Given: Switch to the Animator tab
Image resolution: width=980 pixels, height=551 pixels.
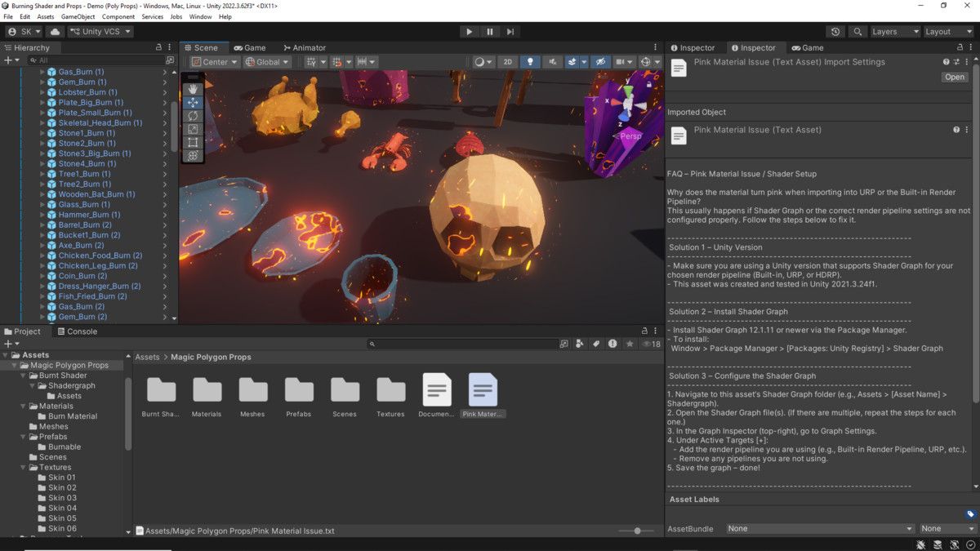Looking at the screenshot, I should [x=304, y=48].
